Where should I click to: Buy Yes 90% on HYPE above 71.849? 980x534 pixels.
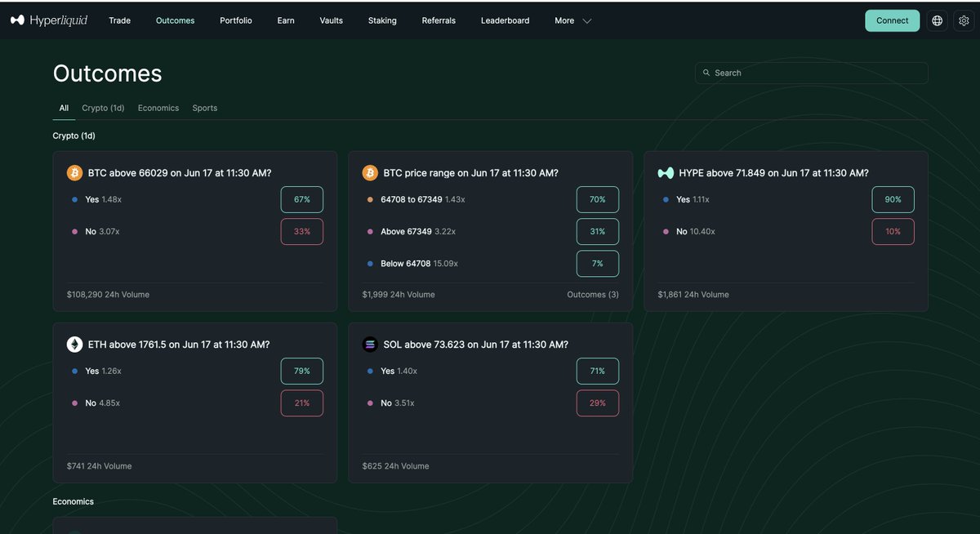tap(893, 199)
